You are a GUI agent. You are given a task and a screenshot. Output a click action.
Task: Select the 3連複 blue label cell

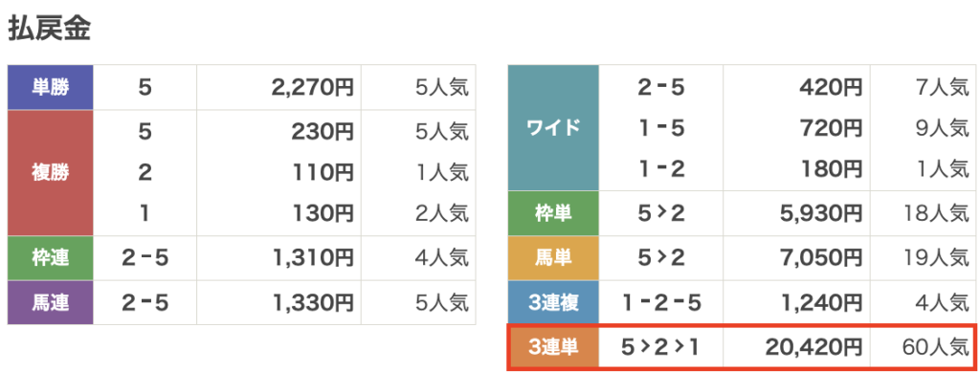point(553,303)
